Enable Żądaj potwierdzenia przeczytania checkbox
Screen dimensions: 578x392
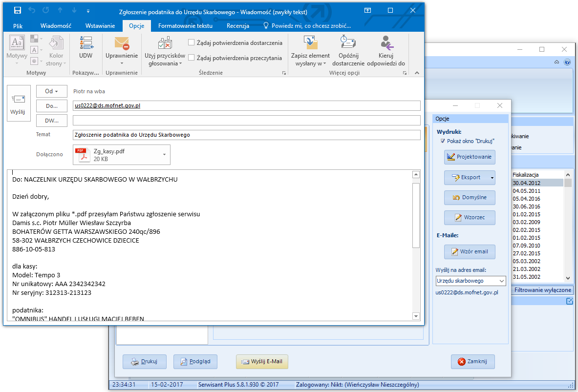192,58
